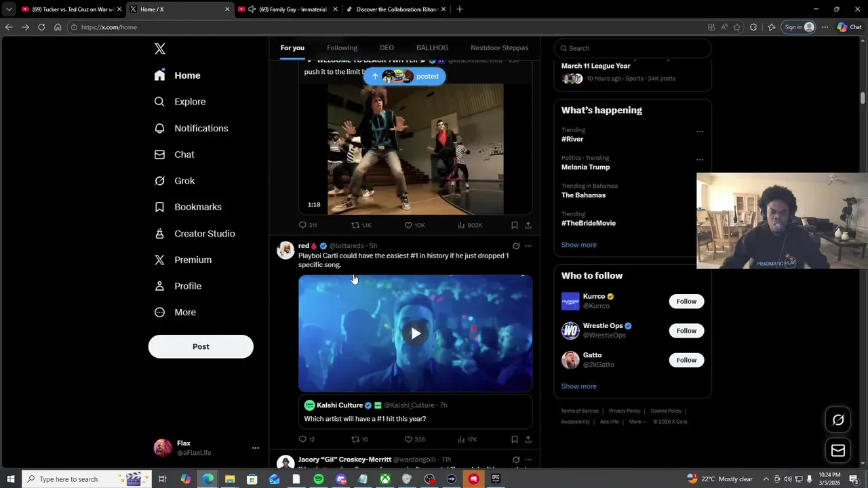This screenshot has width=868, height=488.
Task: Open more options for Melania Trump trend
Action: tap(700, 159)
